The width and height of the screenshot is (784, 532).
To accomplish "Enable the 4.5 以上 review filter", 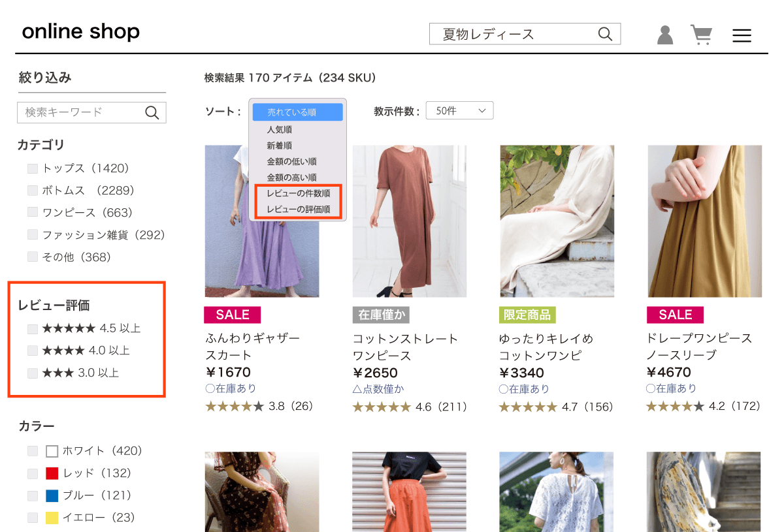I will tap(33, 328).
